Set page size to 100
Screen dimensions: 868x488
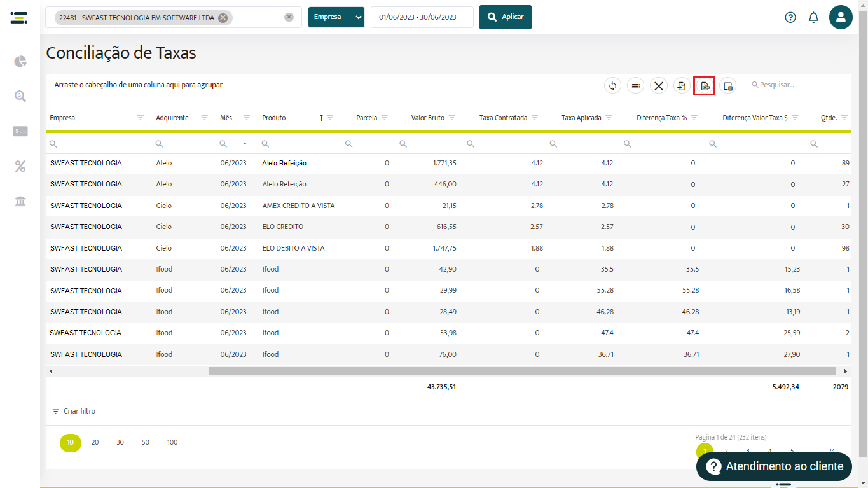172,442
